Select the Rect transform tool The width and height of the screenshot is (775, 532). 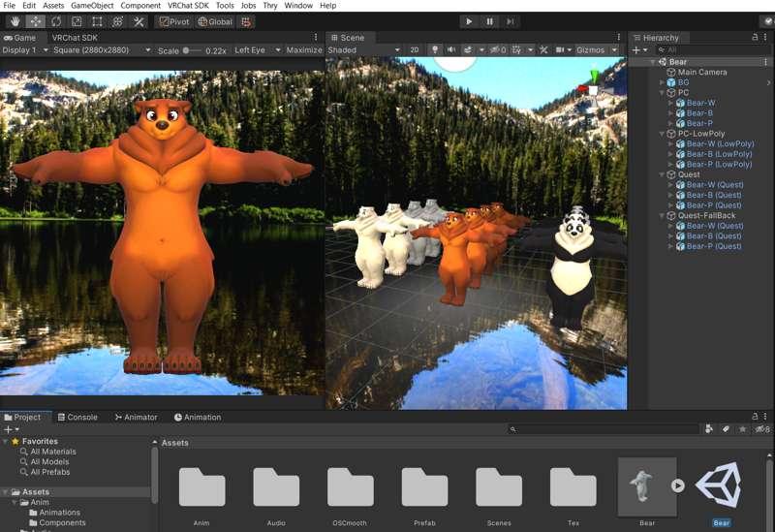pos(98,21)
